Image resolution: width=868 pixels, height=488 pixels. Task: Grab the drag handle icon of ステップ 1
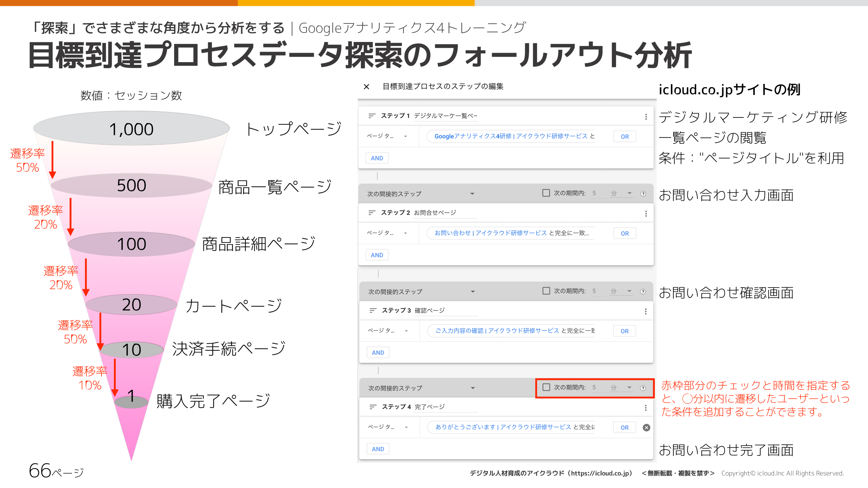[372, 116]
